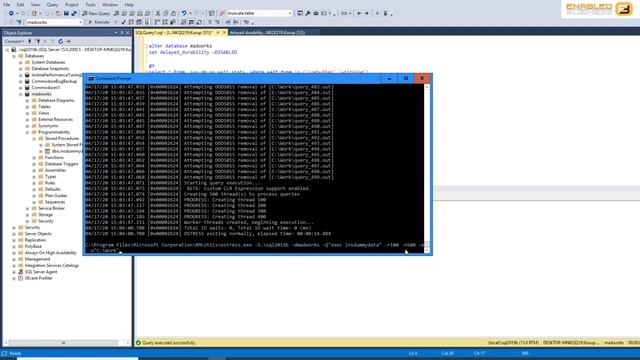The image size is (640, 360).
Task: Open the madworks database dropdown
Action: [x=80, y=22]
